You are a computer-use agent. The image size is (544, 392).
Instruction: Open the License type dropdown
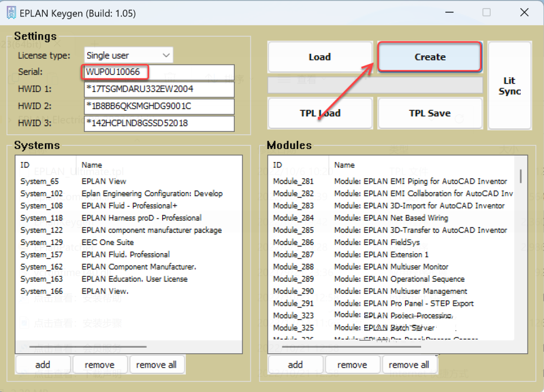[x=128, y=55]
